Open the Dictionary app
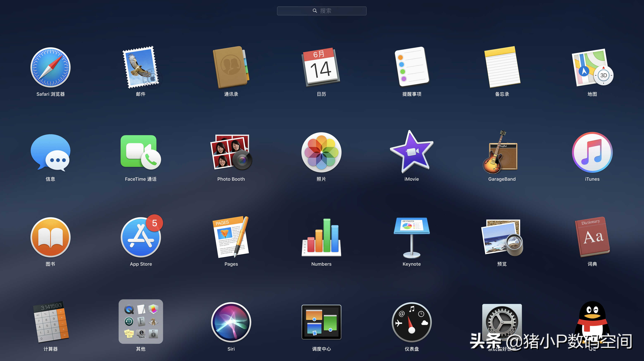This screenshot has width=644, height=361. (592, 237)
